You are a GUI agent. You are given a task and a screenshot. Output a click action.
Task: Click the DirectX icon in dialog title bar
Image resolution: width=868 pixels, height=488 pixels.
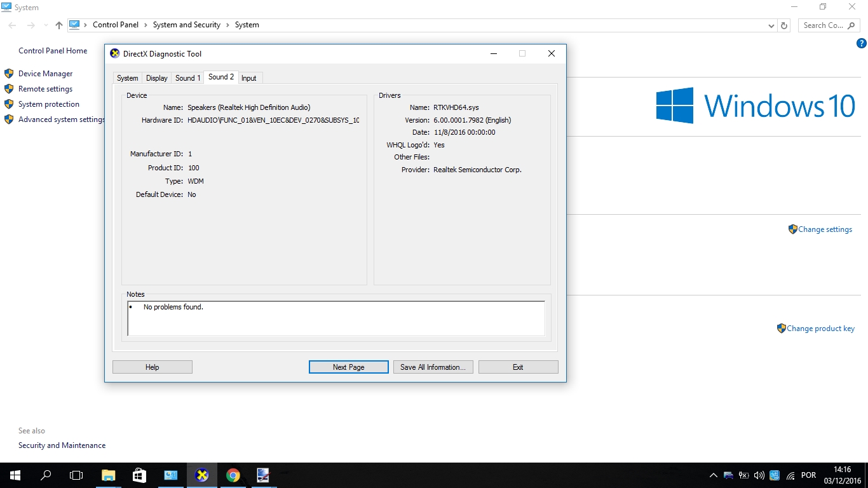115,54
